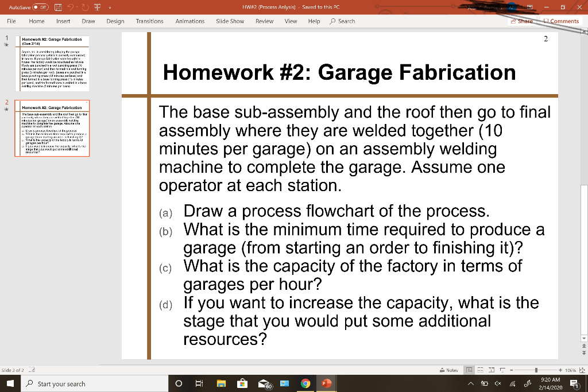
Task: Click the Save icon in title bar
Action: pos(58,7)
